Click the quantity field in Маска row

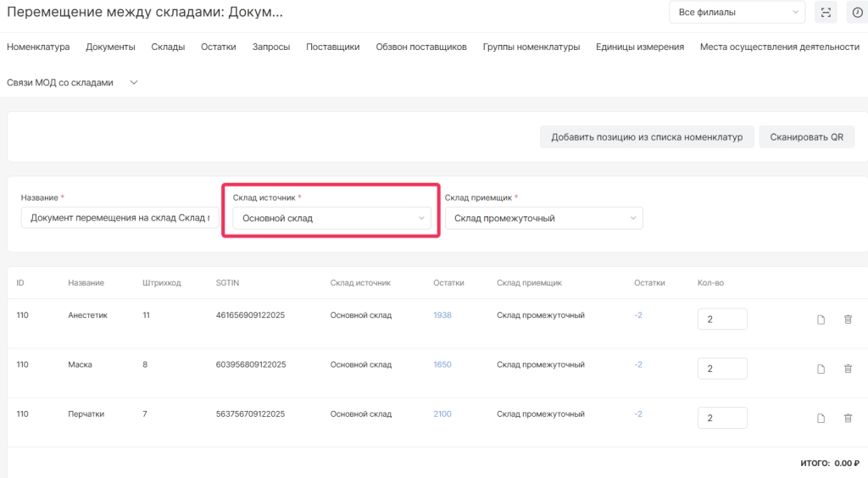point(721,369)
